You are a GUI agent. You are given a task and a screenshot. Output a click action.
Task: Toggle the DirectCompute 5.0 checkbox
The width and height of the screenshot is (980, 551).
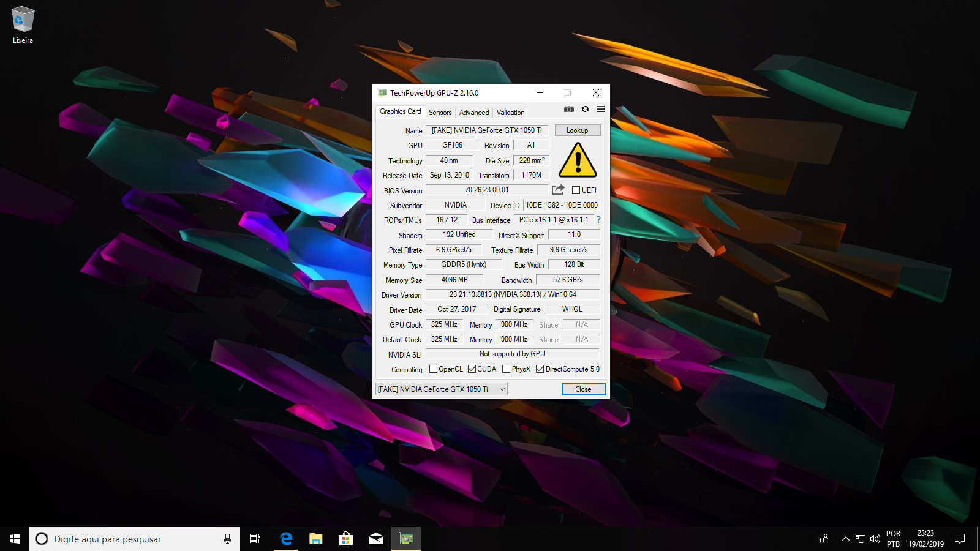click(540, 369)
